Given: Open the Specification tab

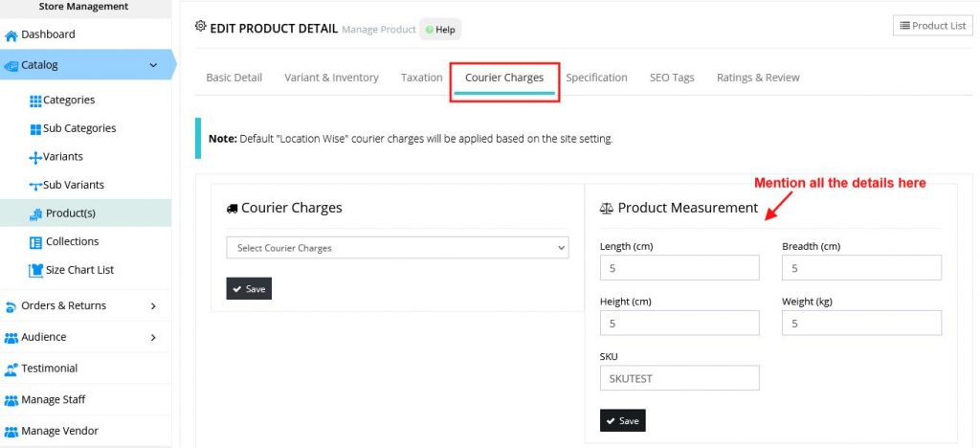Looking at the screenshot, I should pos(597,78).
